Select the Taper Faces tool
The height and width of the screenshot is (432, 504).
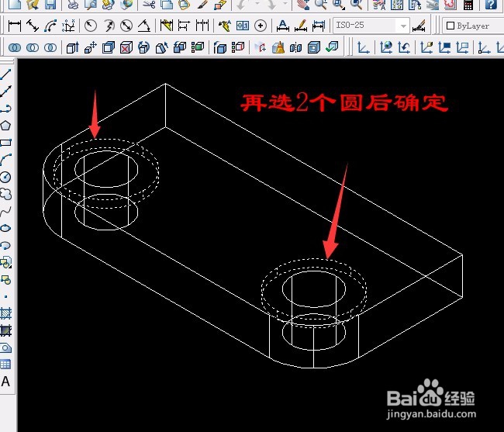tap(162, 48)
